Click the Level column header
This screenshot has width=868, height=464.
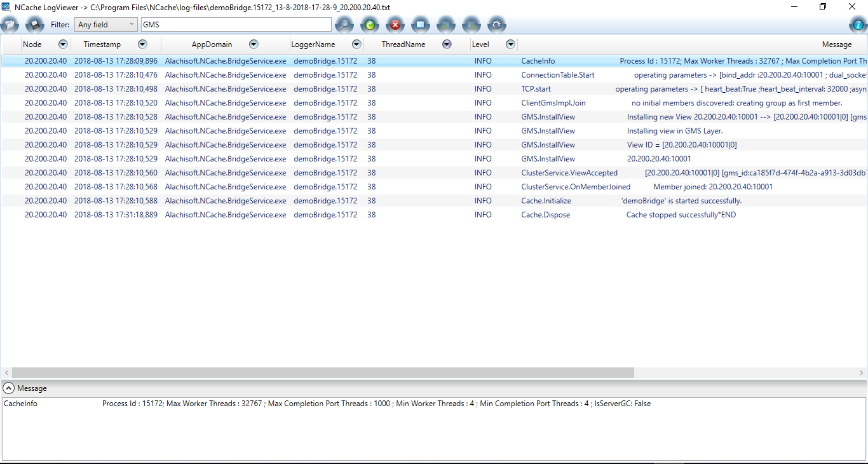(480, 44)
